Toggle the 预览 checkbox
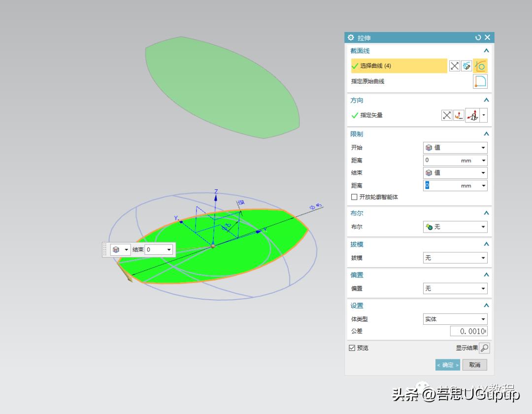The height and width of the screenshot is (414, 532). (352, 348)
